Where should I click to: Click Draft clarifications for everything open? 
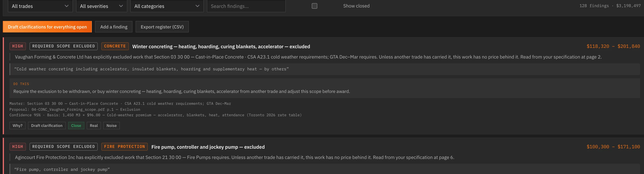pos(47,27)
